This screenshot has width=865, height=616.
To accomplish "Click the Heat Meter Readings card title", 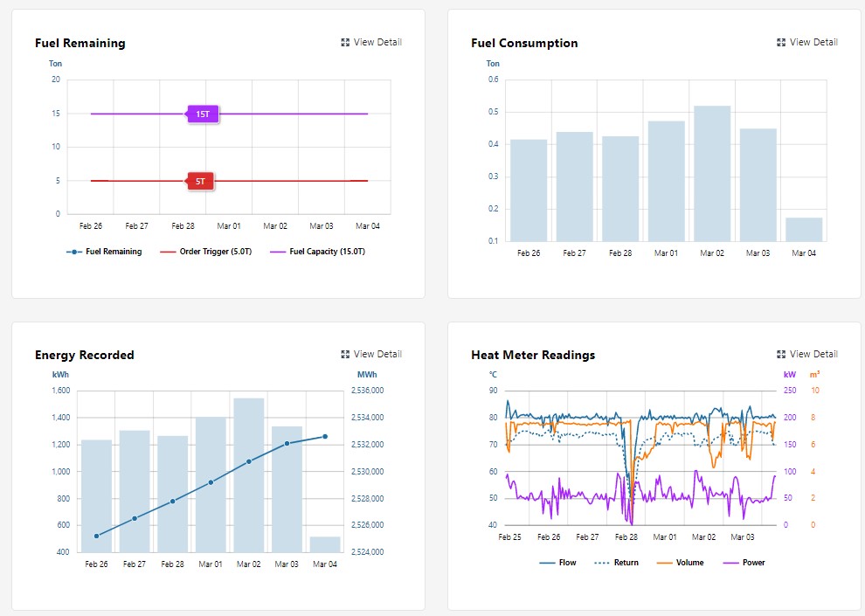I will [533, 355].
